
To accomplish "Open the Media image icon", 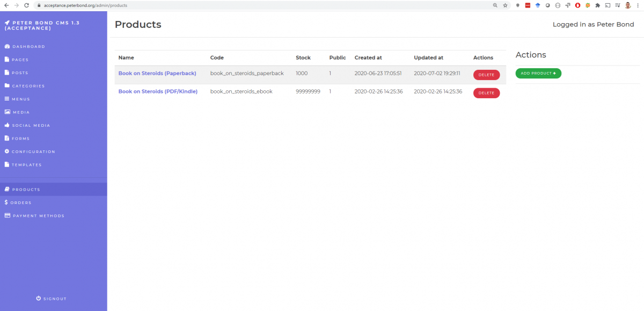I will (x=7, y=112).
